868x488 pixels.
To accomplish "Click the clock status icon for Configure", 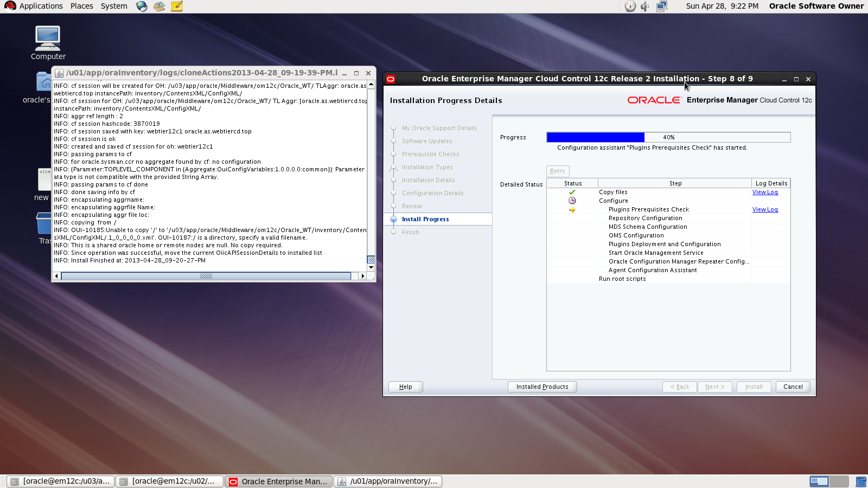I will (572, 201).
